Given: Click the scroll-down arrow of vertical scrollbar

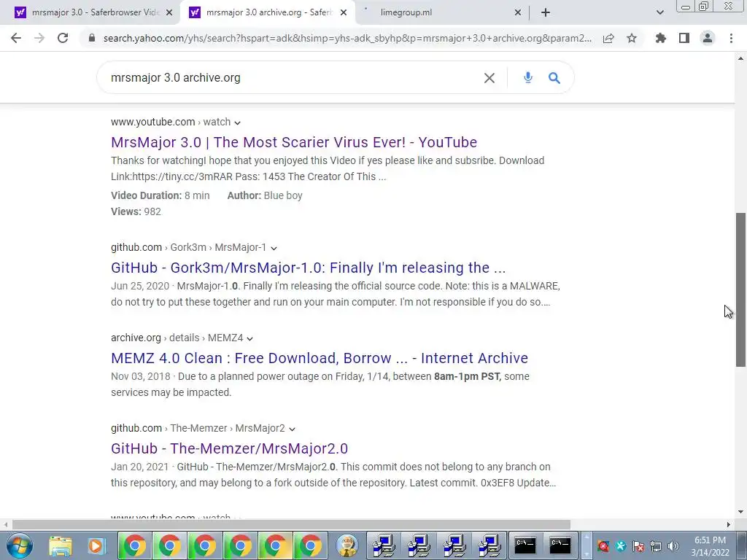Looking at the screenshot, I should tap(741, 512).
